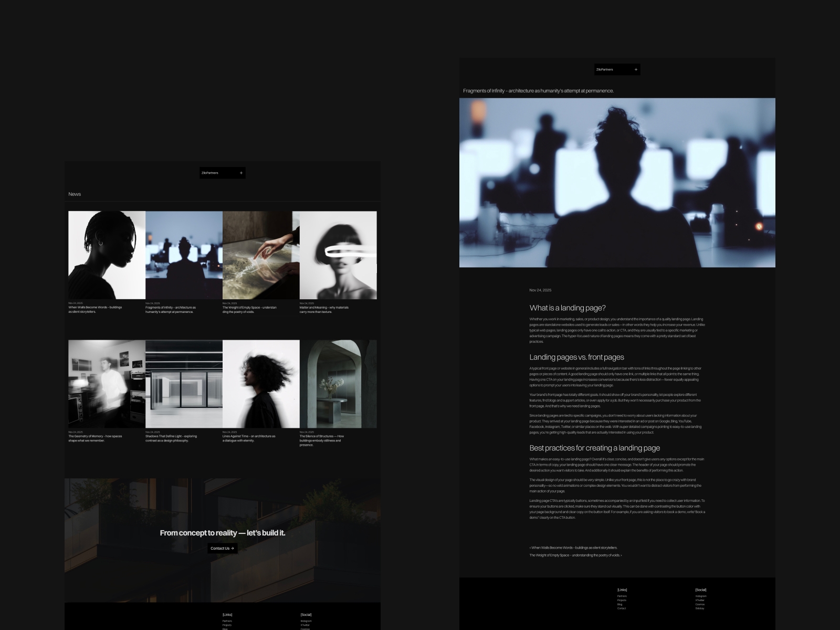Image resolution: width=840 pixels, height=630 pixels.
Task: Open the plus menu icon on the article page header
Action: (636, 69)
